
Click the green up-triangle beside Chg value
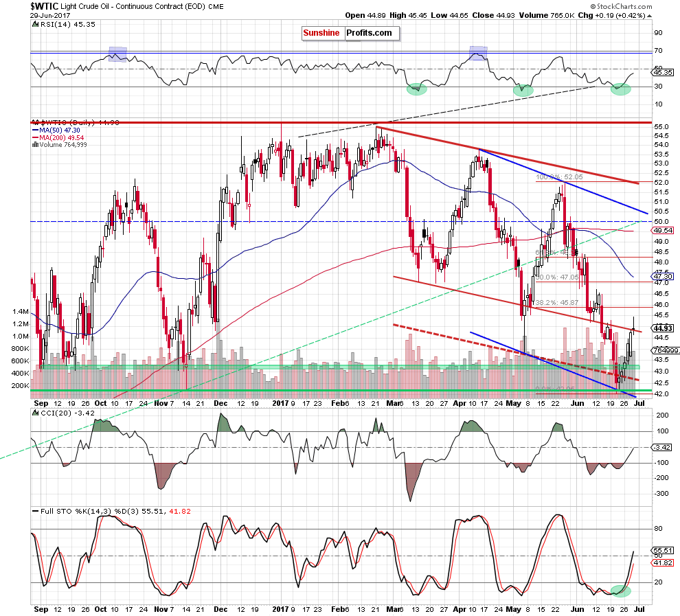649,16
